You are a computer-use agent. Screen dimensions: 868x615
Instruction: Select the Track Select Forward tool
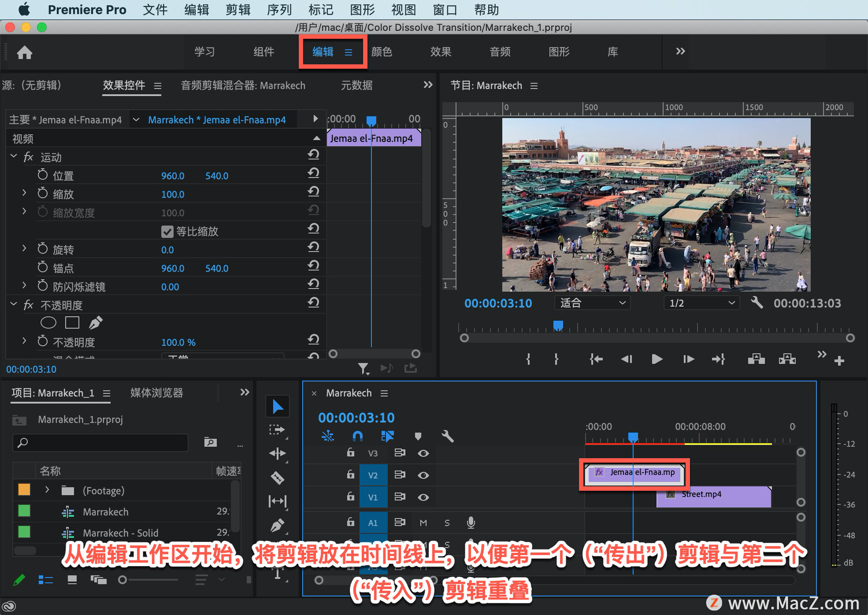click(x=277, y=429)
